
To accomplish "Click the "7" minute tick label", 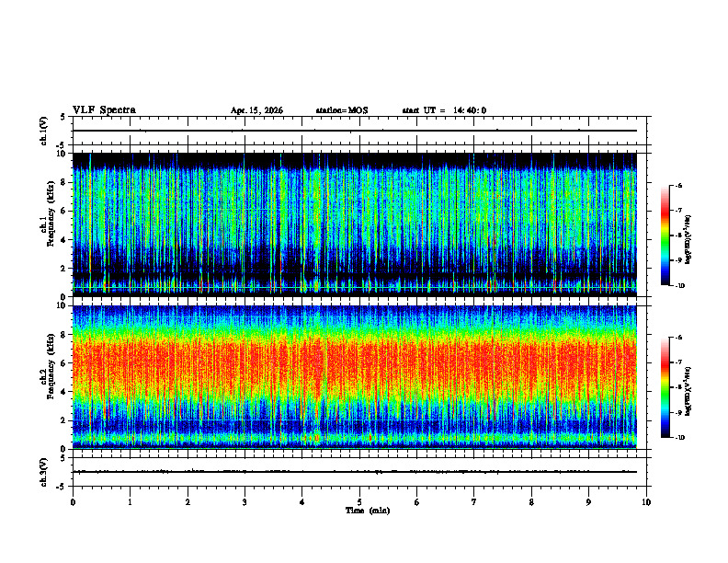I will click(474, 502).
